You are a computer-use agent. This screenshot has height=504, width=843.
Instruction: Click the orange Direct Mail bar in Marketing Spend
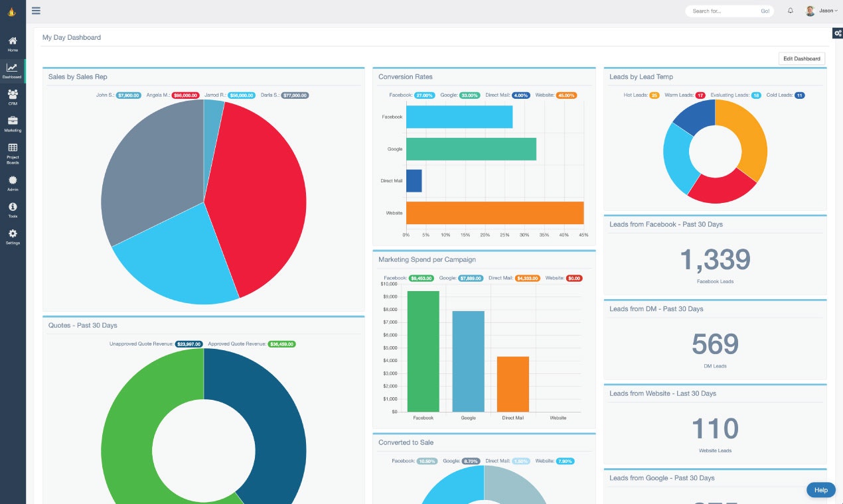pos(513,384)
